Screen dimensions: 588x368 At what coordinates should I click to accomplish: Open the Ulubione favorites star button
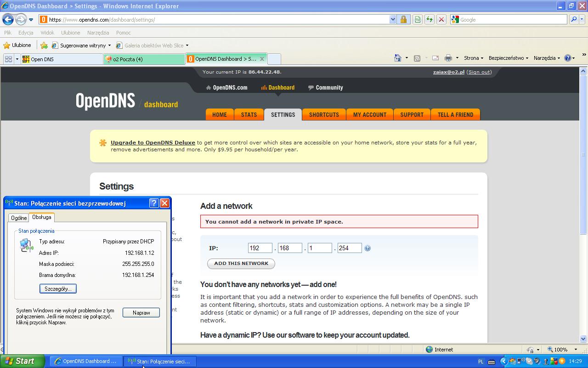tap(17, 45)
